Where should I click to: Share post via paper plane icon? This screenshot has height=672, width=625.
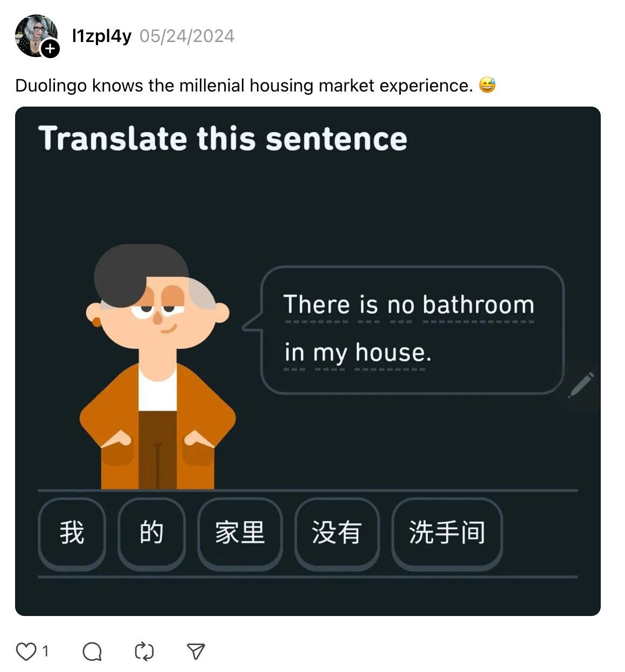[196, 652]
